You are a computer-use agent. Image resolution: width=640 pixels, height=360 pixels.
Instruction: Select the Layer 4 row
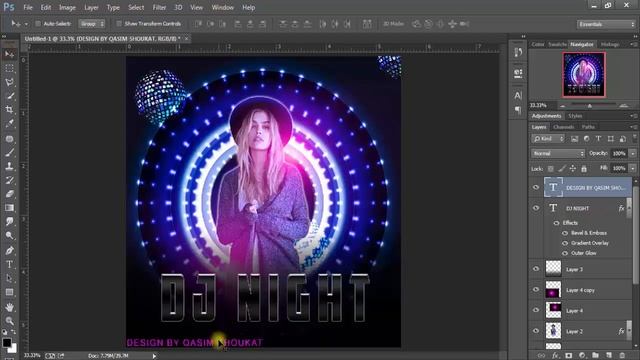point(581,311)
